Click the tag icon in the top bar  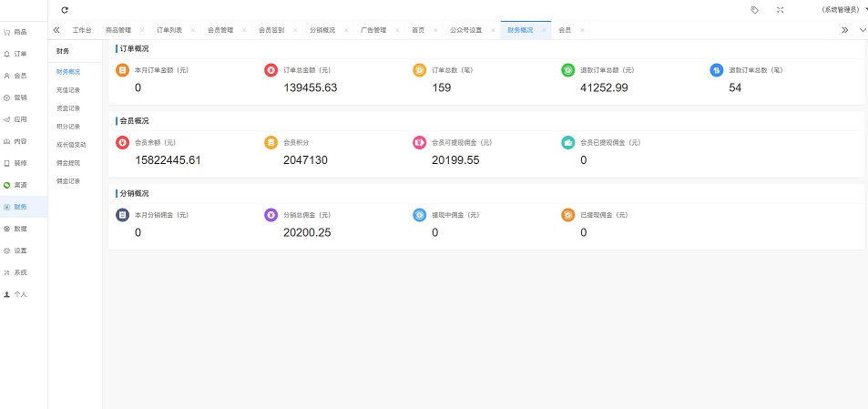pos(754,10)
